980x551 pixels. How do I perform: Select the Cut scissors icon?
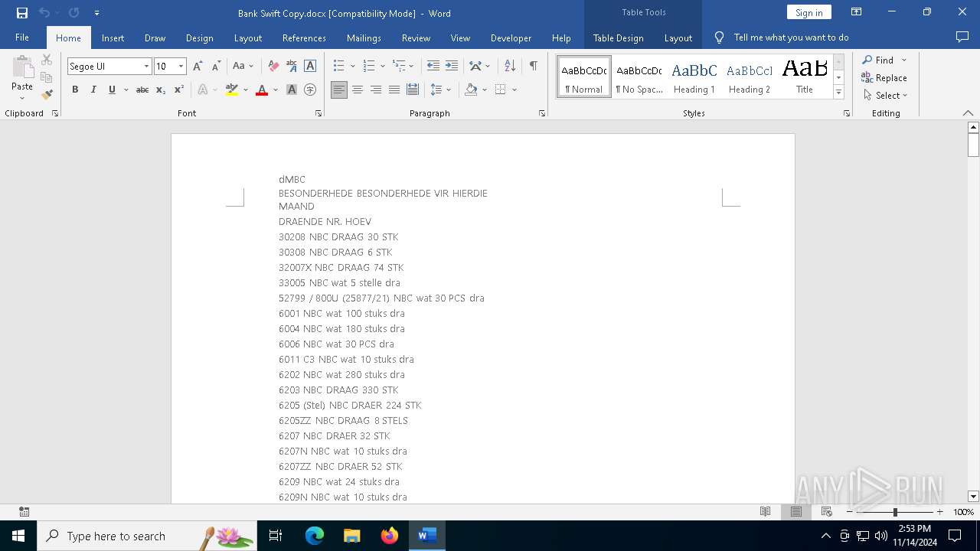(x=47, y=60)
